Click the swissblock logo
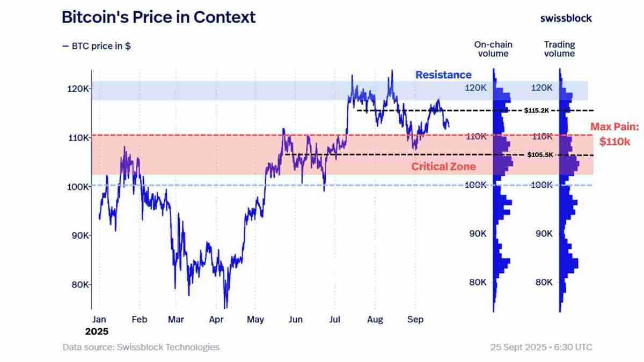644x362 pixels. tap(566, 18)
